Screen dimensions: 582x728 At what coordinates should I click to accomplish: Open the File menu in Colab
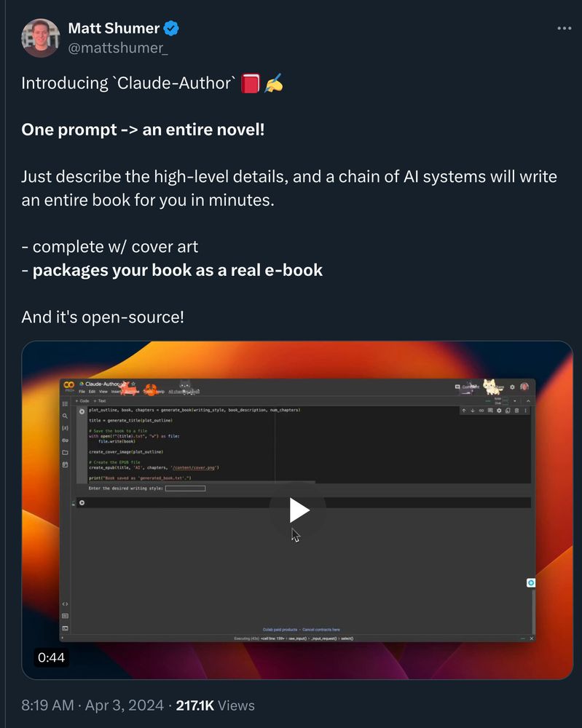[x=82, y=392]
